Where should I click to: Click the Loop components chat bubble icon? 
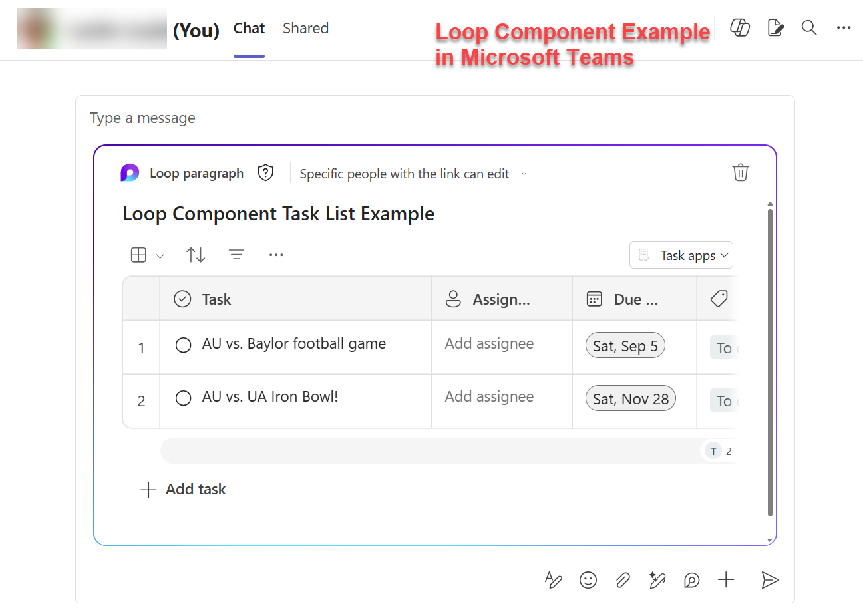(692, 580)
